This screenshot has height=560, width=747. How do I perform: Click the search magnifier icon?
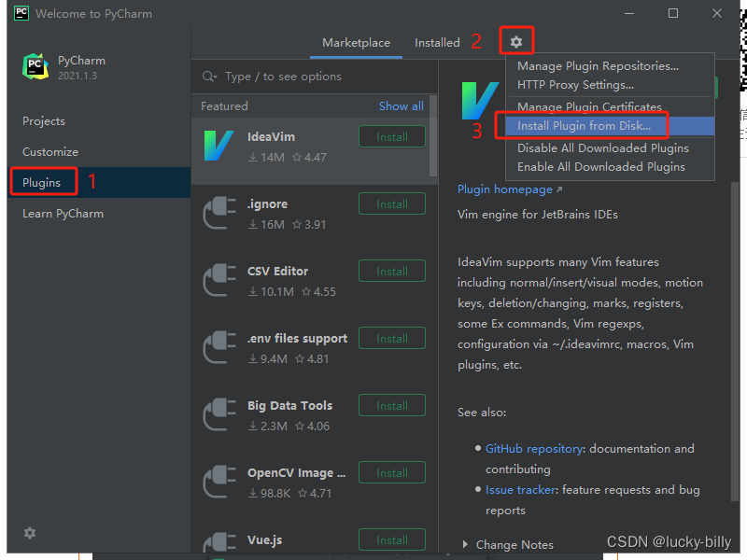coord(209,77)
